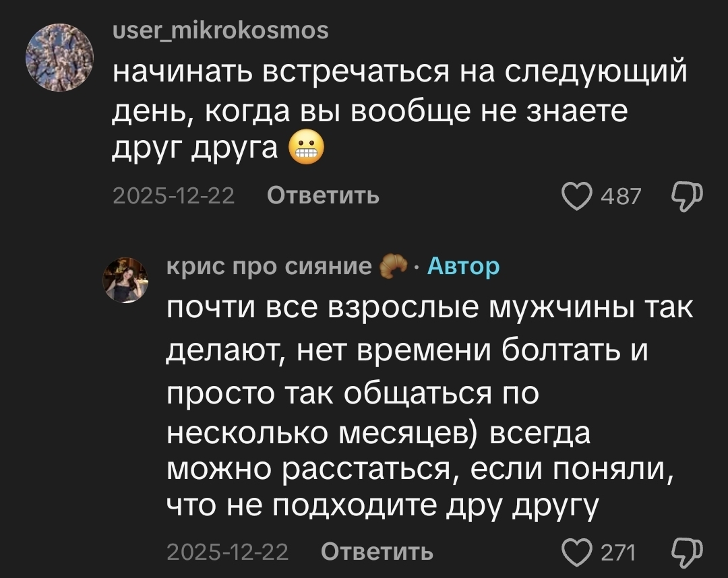Click the grimacing face emoji

[307, 149]
